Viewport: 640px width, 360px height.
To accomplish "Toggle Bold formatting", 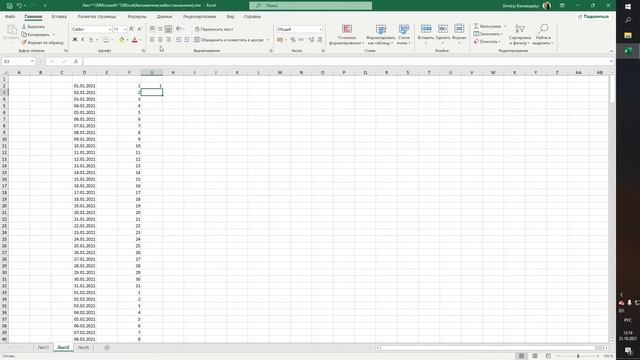I will [75, 40].
